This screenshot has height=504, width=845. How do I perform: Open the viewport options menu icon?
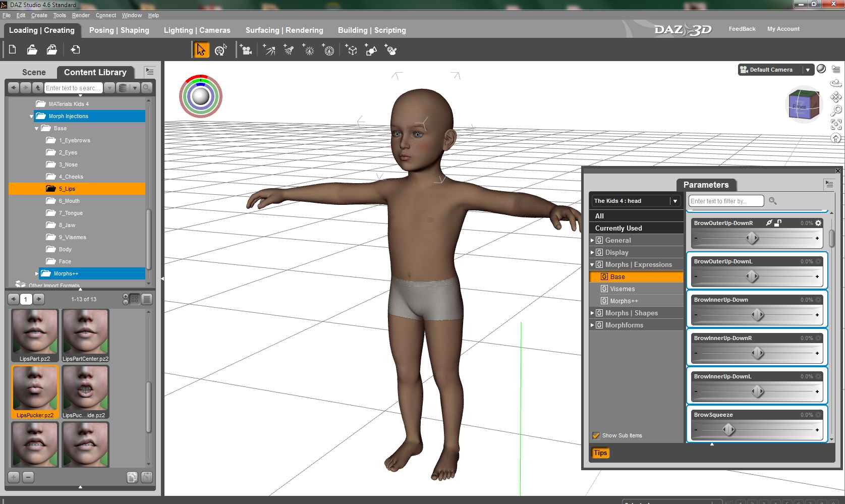point(836,69)
